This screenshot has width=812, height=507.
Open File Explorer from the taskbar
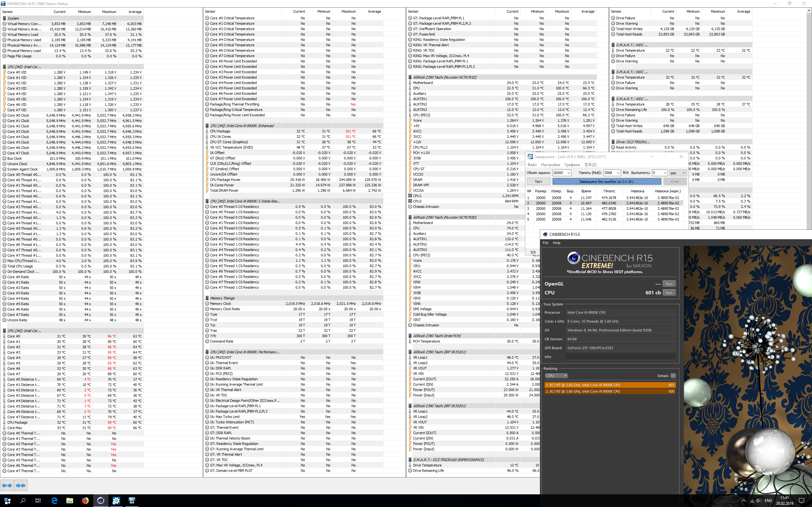69,501
